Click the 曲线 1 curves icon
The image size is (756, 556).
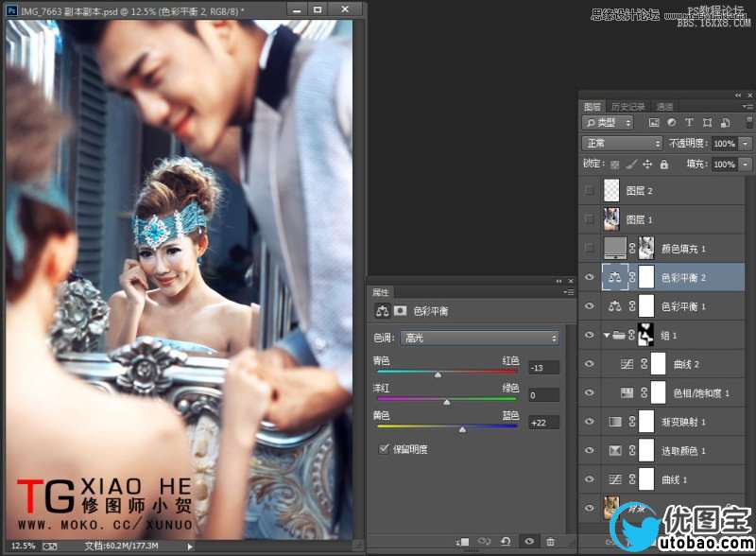pos(615,479)
